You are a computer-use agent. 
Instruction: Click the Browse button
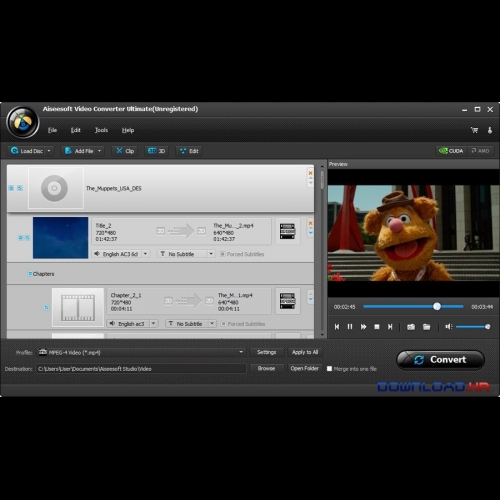pyautogui.click(x=266, y=368)
